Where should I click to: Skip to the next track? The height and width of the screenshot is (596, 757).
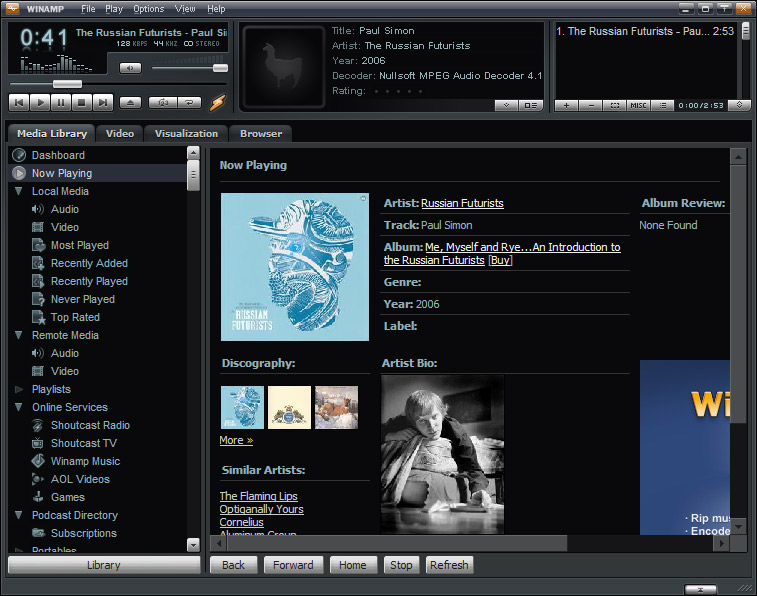(x=103, y=102)
